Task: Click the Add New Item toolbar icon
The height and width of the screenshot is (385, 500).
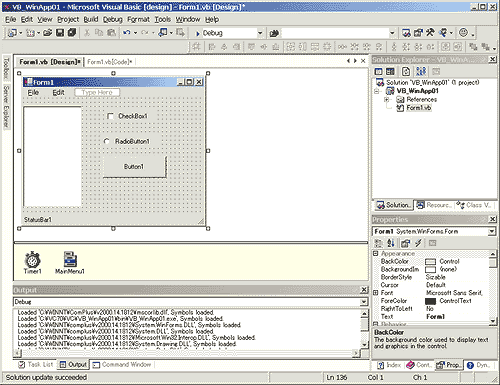Action: (30, 33)
